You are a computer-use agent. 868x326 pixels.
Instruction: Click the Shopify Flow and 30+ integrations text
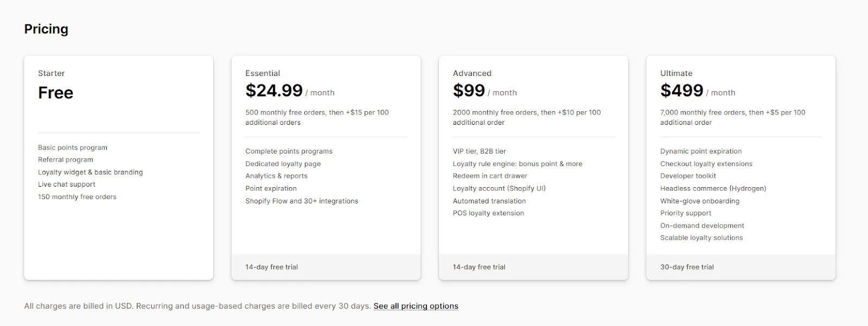[301, 201]
